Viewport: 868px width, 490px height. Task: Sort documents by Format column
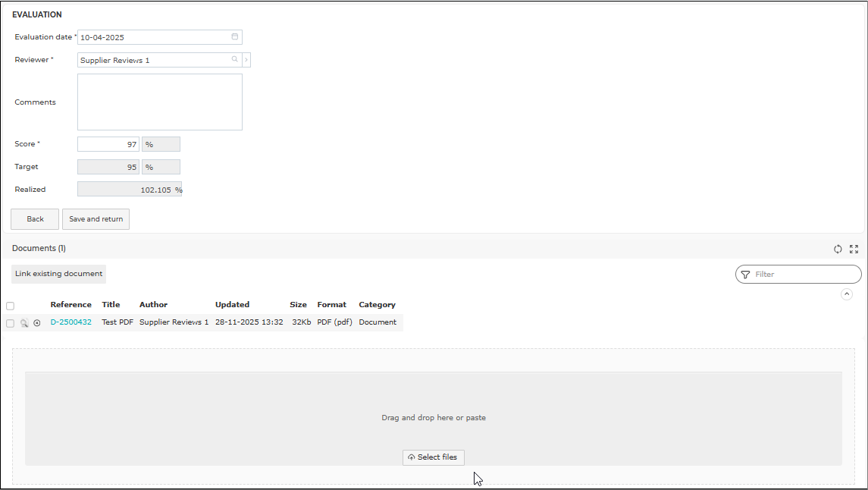point(331,304)
